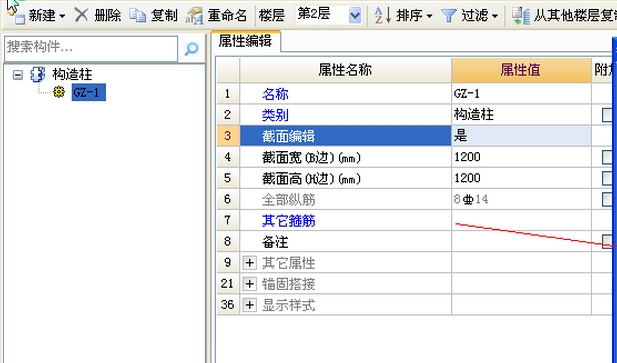This screenshot has width=617, height=363.
Task: Toggle the 附加 checkbox in 截面高 row
Action: [x=608, y=178]
